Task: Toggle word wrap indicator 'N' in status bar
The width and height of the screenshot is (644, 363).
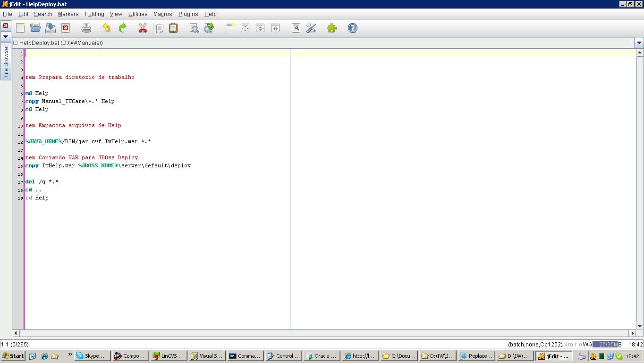Action: click(x=565, y=345)
